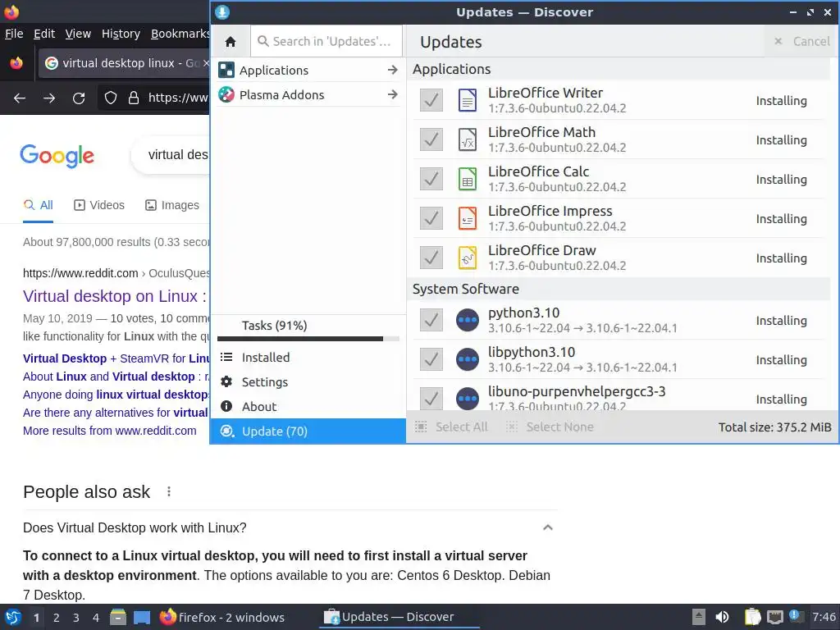The image size is (840, 630).
Task: Click the Discover app icon in title bar
Action: coord(222,12)
